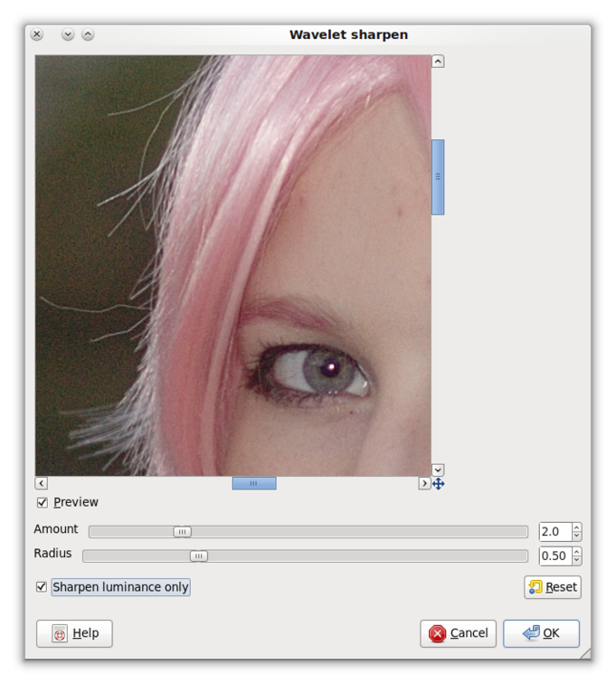Click the Reset button's yellow icon
The width and height of the screenshot is (616, 684).
(x=535, y=587)
